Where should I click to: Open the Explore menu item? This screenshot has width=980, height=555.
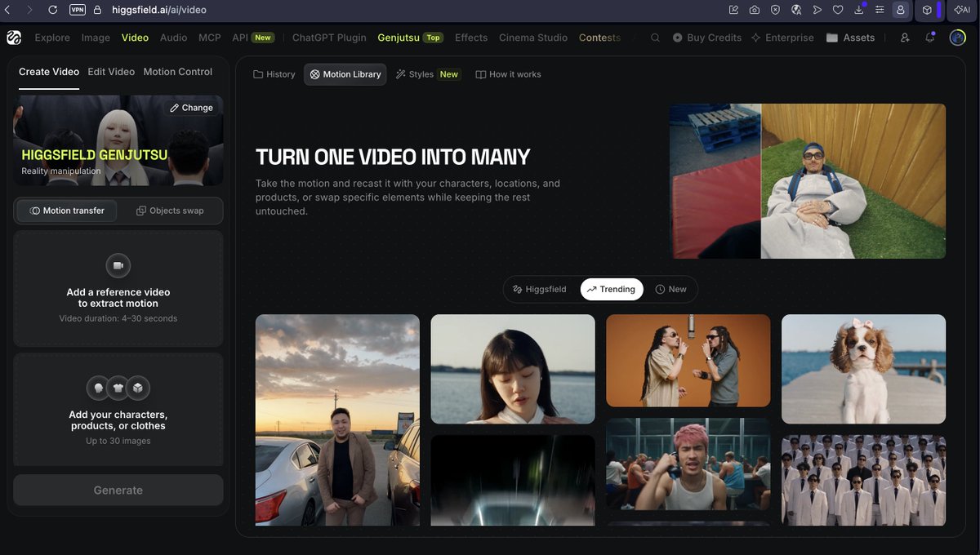[52, 38]
